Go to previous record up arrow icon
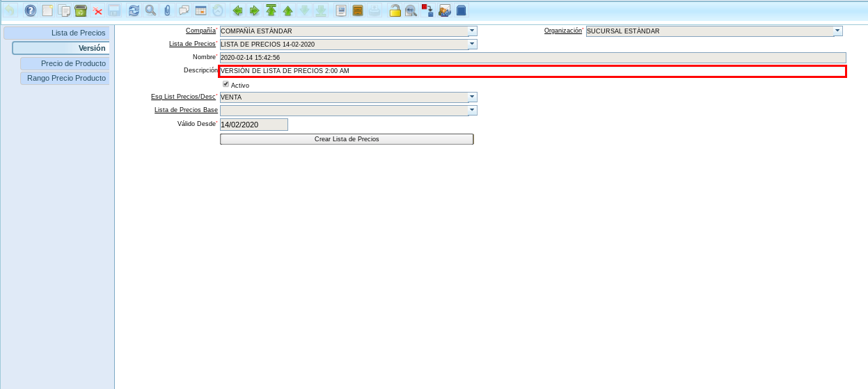Screen dimensions: 868x389 pos(287,10)
